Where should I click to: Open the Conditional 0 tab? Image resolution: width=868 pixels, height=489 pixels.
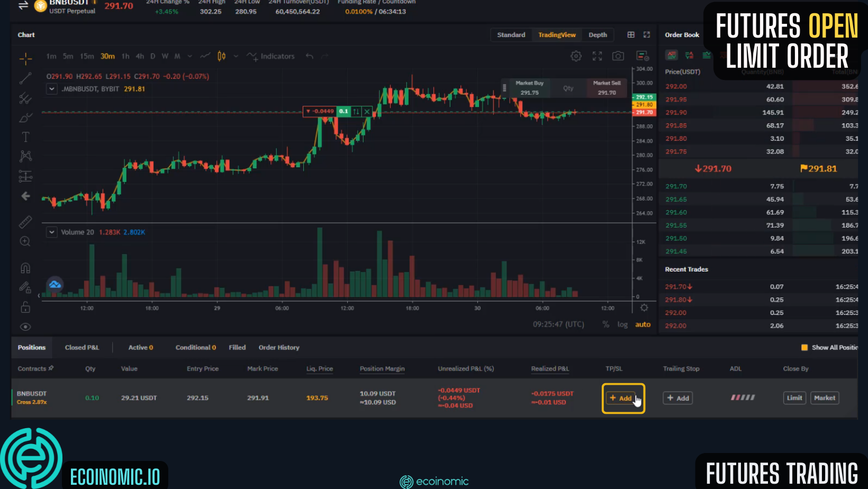196,348
